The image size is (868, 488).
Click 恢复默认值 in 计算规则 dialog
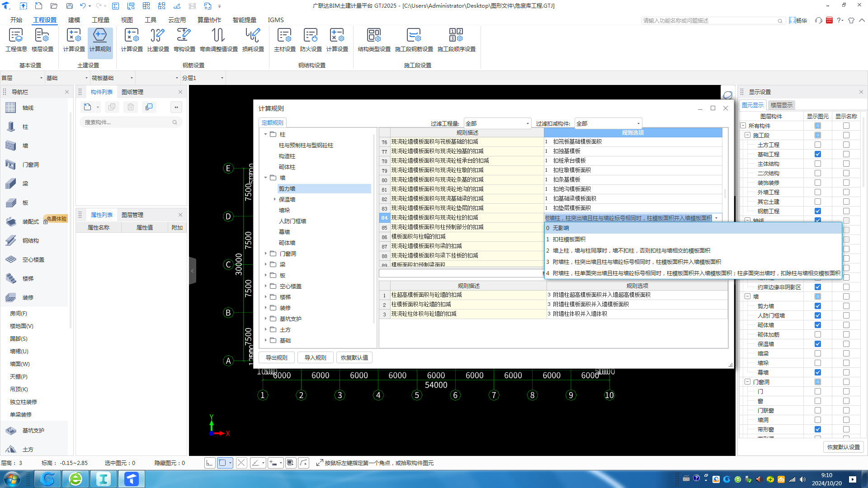(x=354, y=357)
